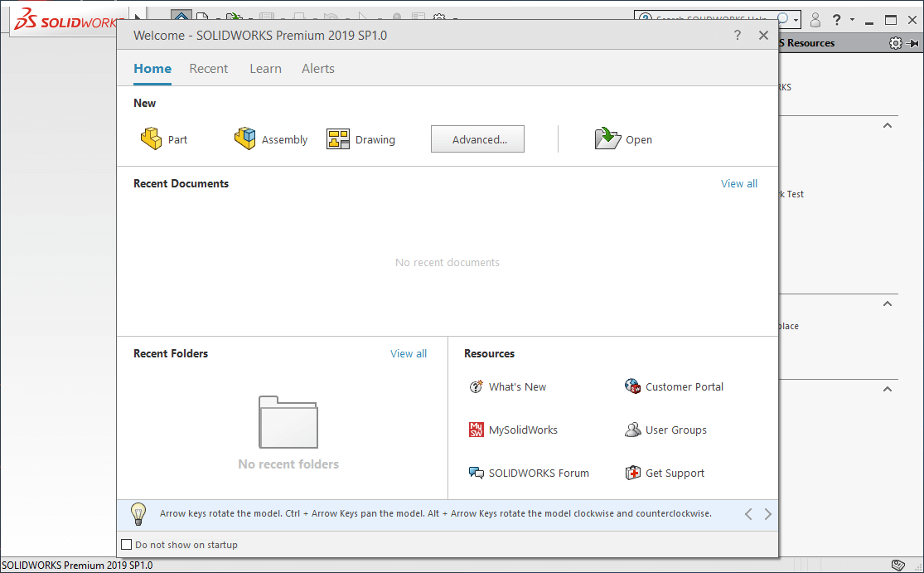Collapse task pane section above 'place'
The width and height of the screenshot is (924, 573).
click(x=888, y=303)
